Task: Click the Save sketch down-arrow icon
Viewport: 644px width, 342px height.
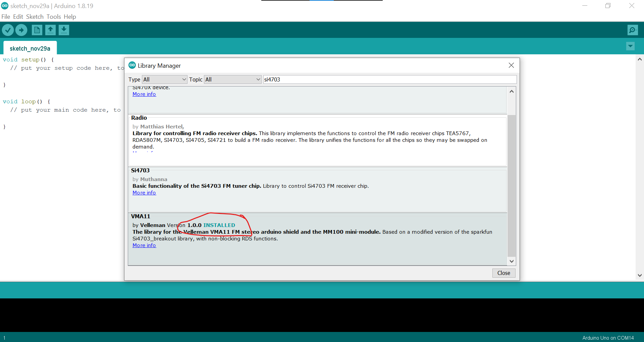Action: tap(64, 30)
